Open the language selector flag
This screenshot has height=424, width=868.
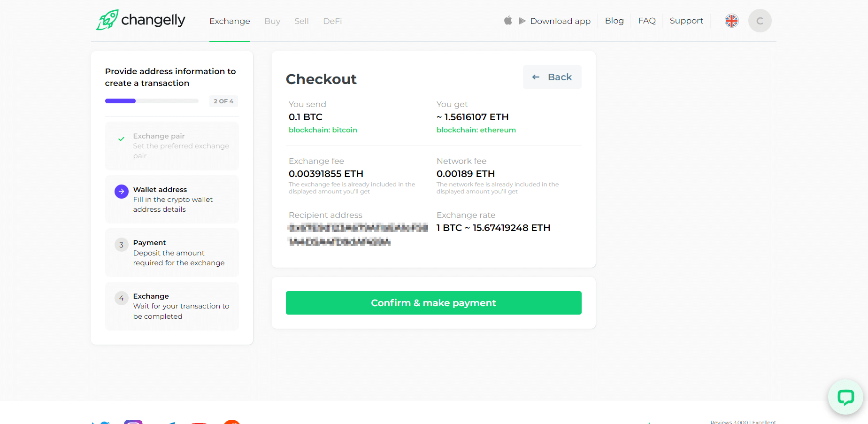click(731, 21)
